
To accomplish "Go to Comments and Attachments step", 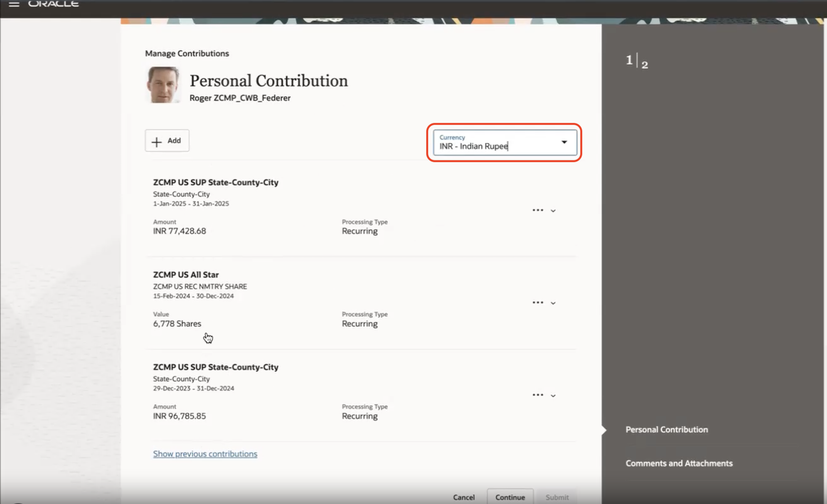I will point(679,463).
